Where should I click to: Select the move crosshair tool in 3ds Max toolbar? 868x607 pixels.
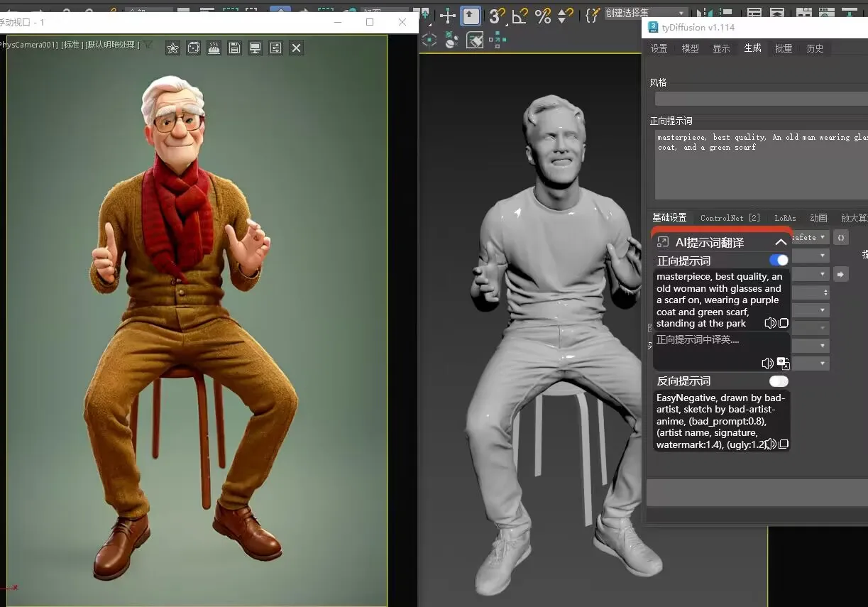tap(447, 16)
